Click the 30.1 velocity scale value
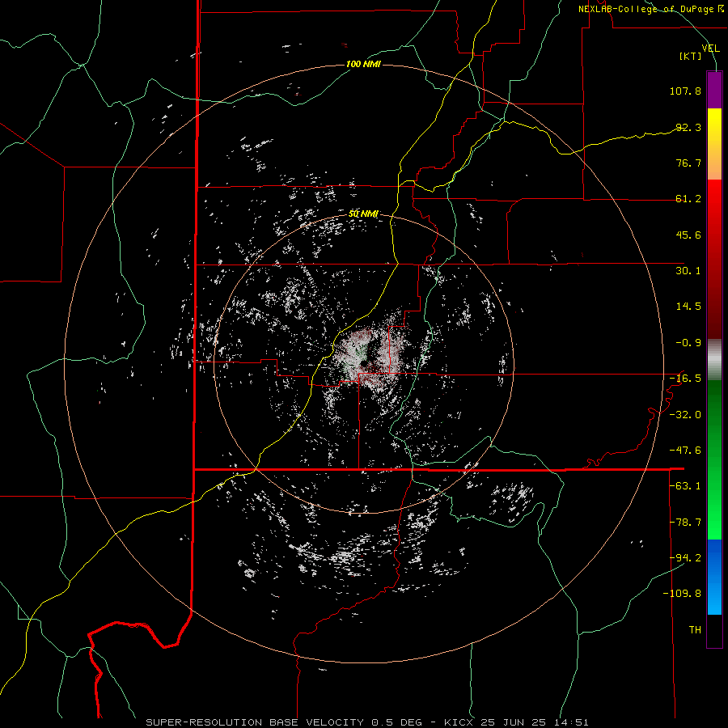 (x=688, y=271)
